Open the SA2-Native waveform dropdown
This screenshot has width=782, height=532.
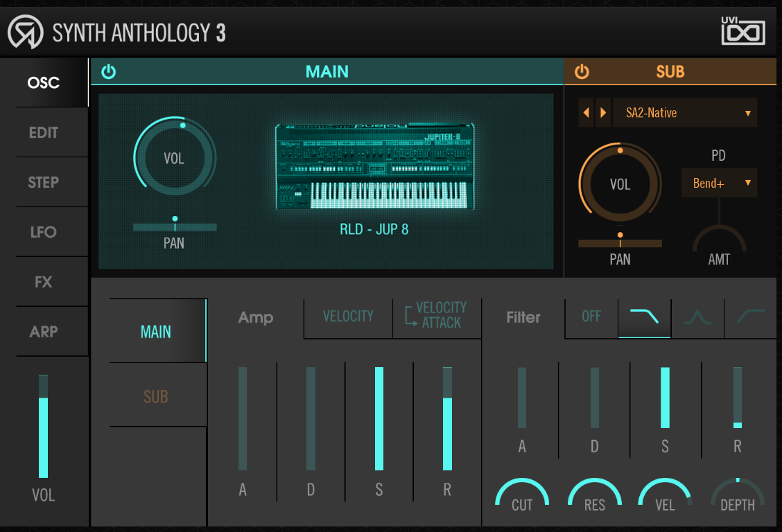685,113
